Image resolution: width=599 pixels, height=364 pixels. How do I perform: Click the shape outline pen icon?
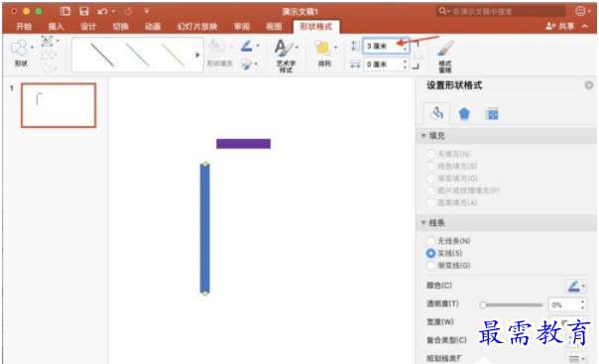pos(246,47)
